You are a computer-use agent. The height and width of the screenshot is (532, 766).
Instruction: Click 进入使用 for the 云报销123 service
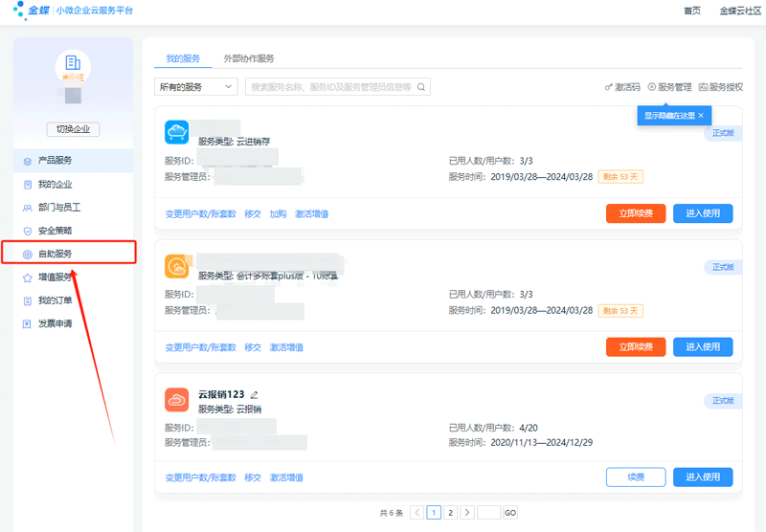[703, 477]
